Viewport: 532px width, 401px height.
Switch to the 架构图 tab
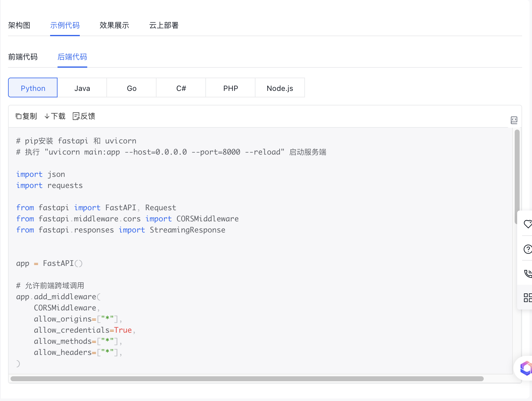(19, 25)
